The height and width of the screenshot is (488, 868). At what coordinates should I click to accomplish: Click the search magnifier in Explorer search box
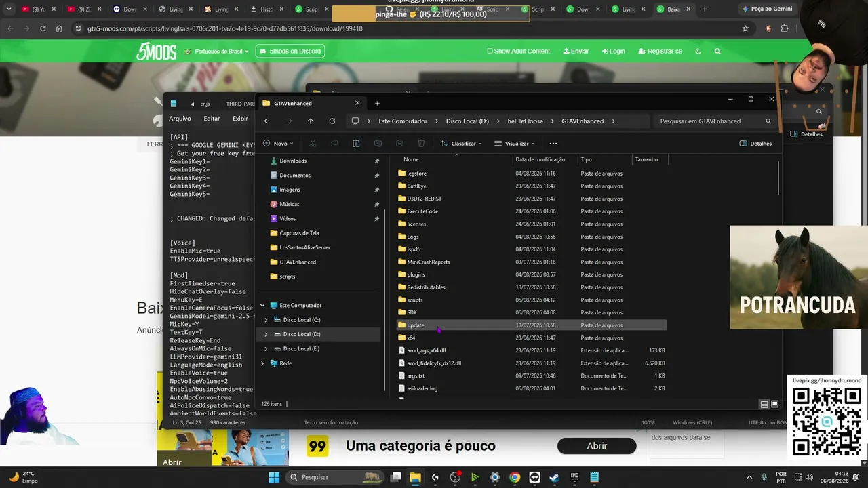pyautogui.click(x=768, y=121)
